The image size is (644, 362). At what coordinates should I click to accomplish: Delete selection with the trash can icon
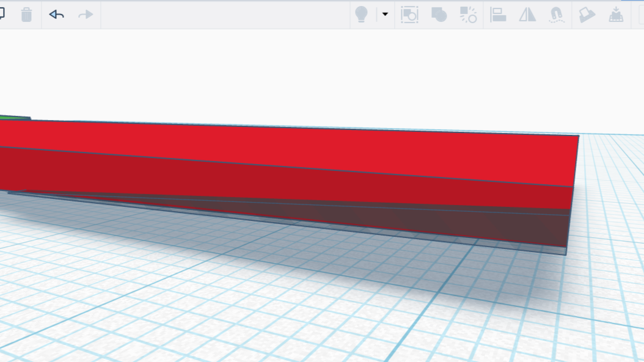tap(27, 15)
